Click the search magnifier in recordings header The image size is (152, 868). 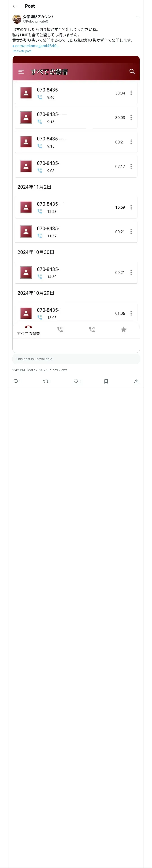coord(132,72)
